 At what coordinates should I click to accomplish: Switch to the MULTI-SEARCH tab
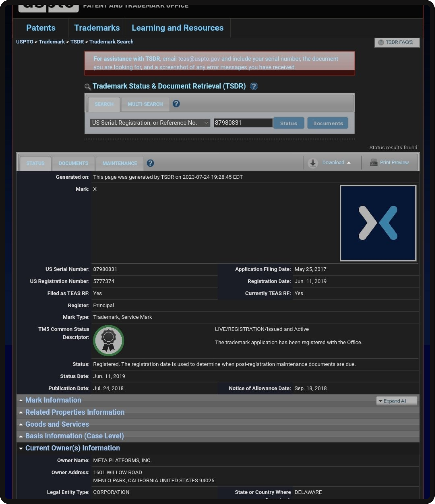click(x=145, y=104)
